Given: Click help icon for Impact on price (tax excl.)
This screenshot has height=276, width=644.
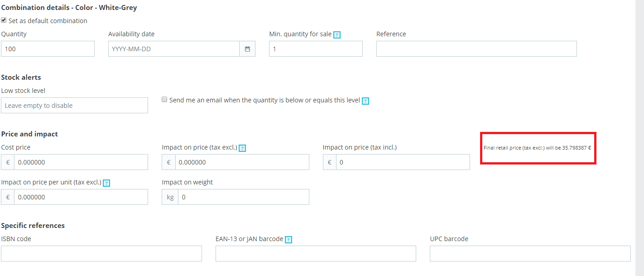Looking at the screenshot, I should coord(242,148).
